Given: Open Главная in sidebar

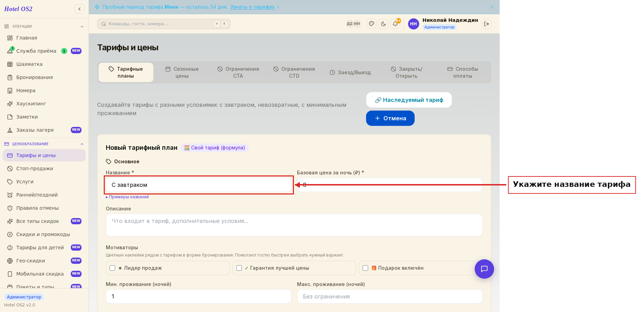Looking at the screenshot, I should pos(44,38).
